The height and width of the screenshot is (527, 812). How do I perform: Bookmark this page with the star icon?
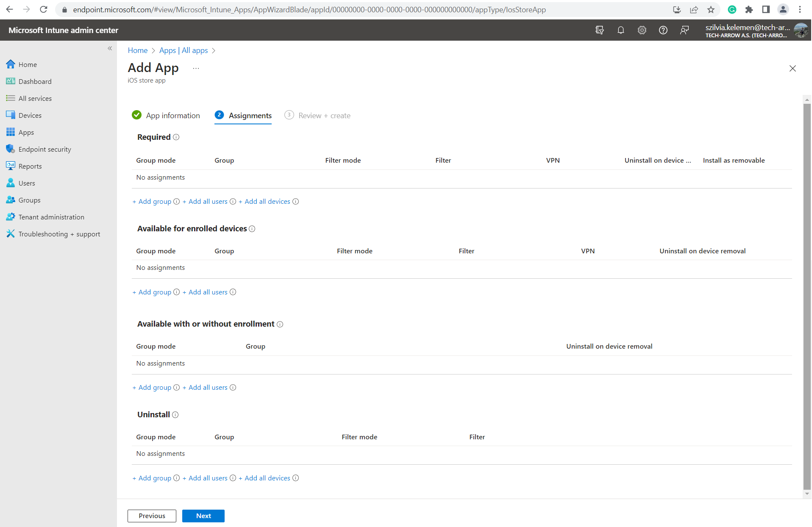pyautogui.click(x=711, y=9)
